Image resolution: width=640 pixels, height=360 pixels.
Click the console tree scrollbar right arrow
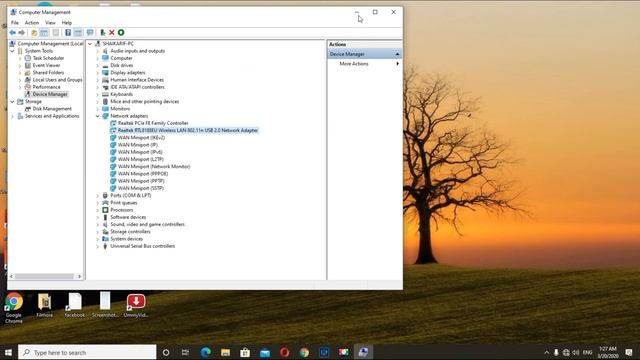pyautogui.click(x=79, y=277)
